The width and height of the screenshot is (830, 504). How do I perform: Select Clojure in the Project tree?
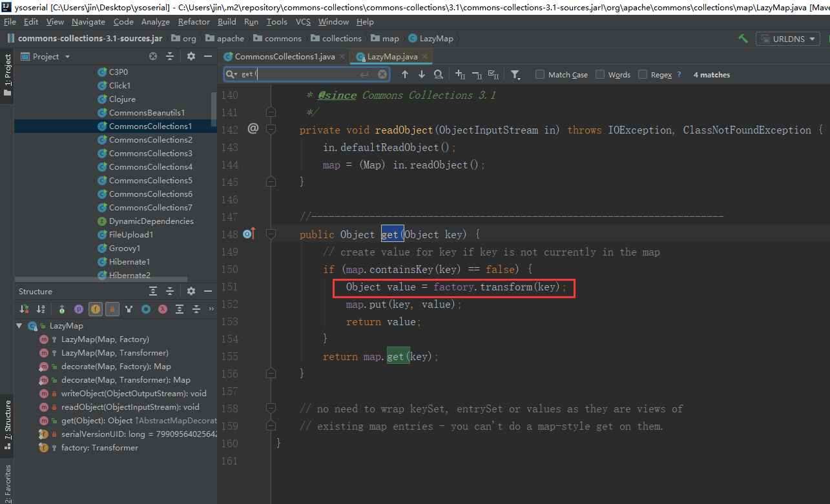point(115,99)
